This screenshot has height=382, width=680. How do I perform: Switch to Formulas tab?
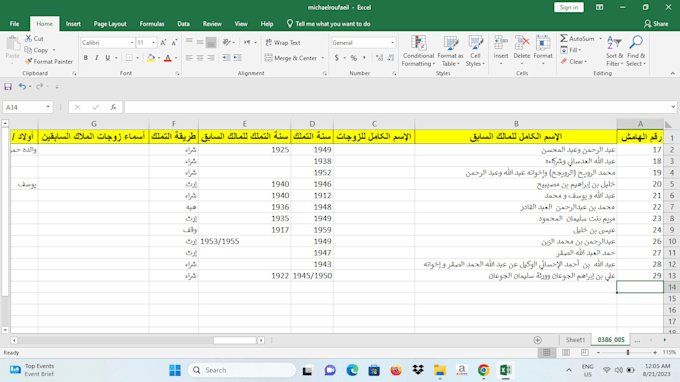click(152, 24)
